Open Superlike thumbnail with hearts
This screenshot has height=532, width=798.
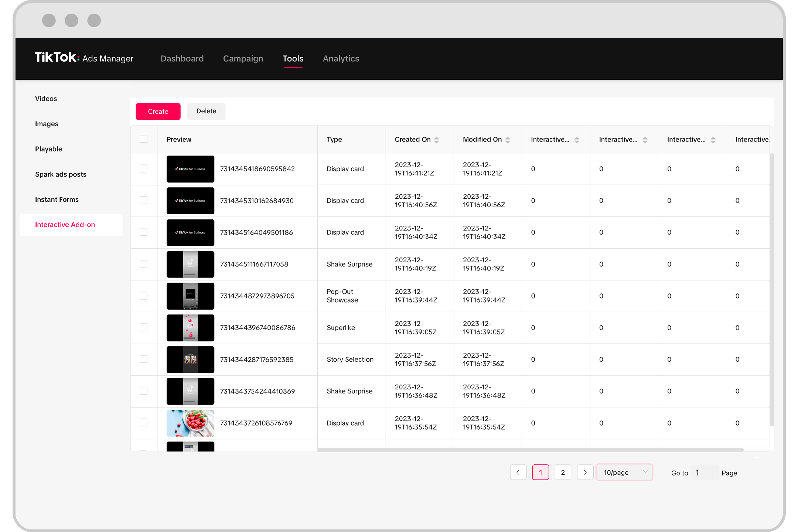pyautogui.click(x=190, y=328)
